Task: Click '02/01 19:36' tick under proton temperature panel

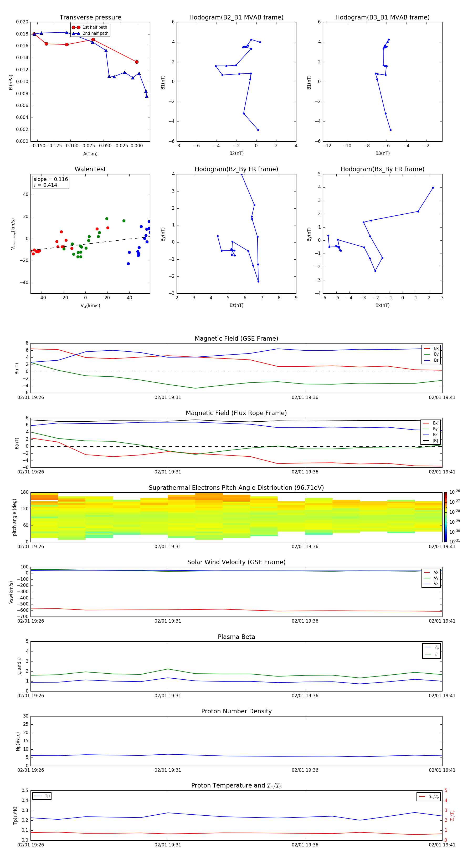Action: click(305, 845)
